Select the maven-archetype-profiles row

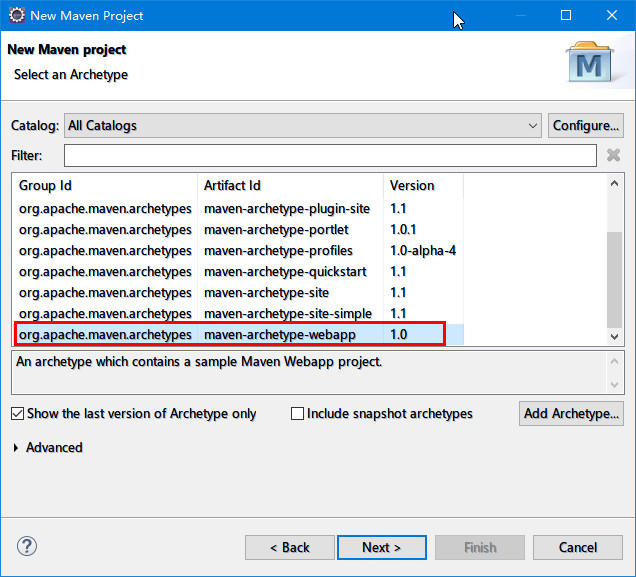point(238,251)
